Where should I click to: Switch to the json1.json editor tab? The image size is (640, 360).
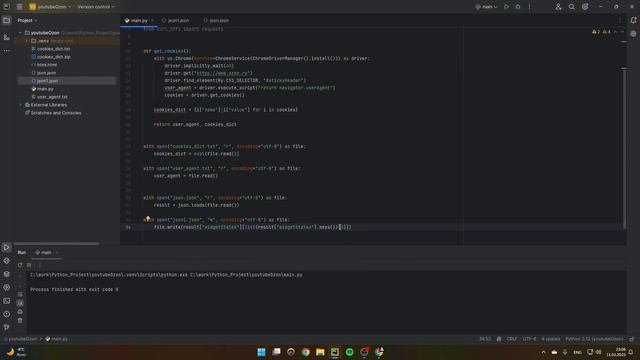pos(176,20)
